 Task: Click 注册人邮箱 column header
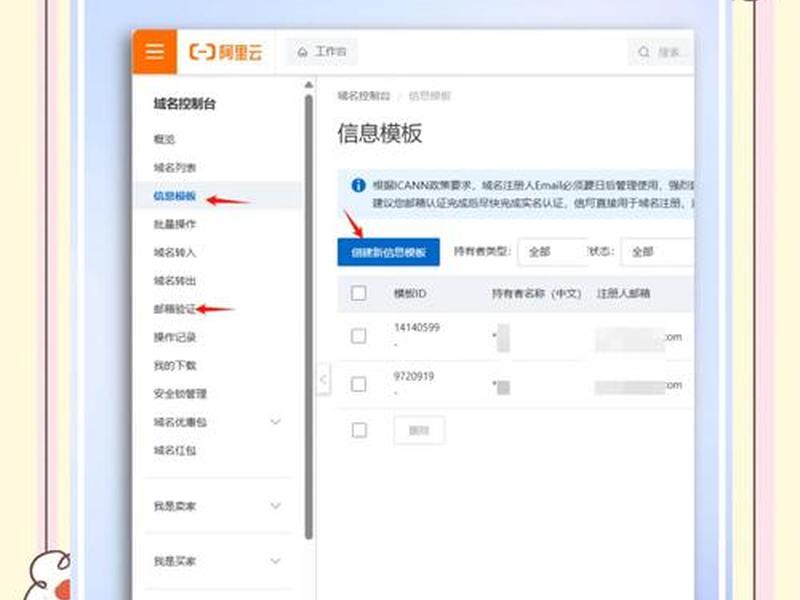623,293
